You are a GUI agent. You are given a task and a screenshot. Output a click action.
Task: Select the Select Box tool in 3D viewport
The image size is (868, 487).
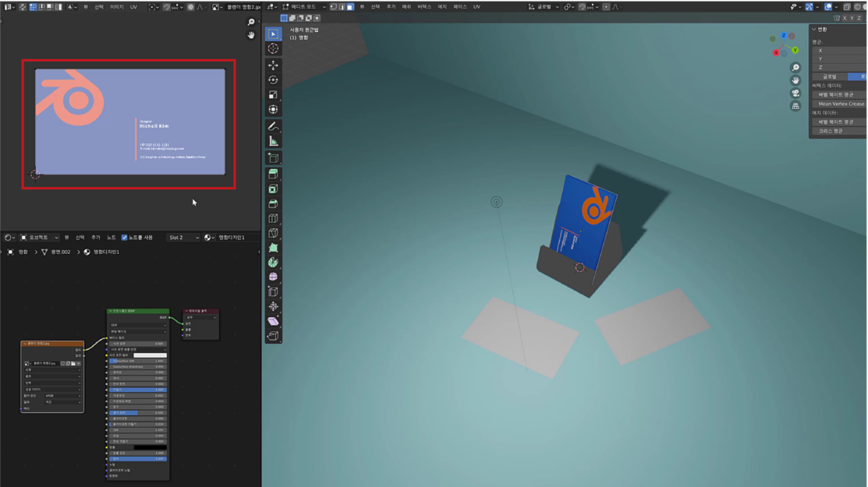273,34
